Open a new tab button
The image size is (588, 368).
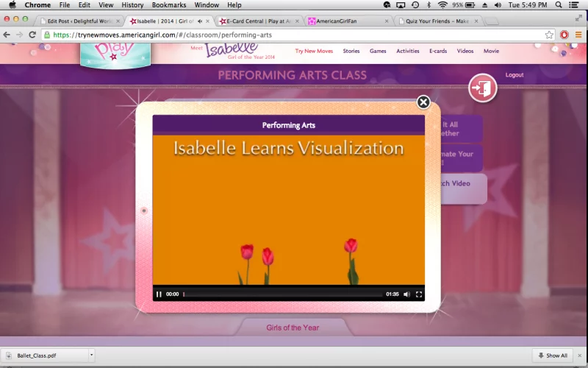[x=491, y=21]
